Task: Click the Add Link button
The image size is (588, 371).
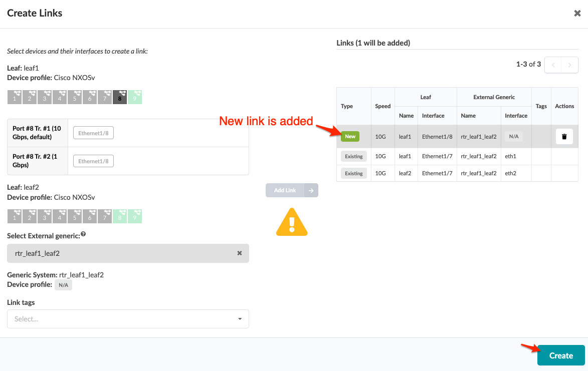Action: [292, 190]
